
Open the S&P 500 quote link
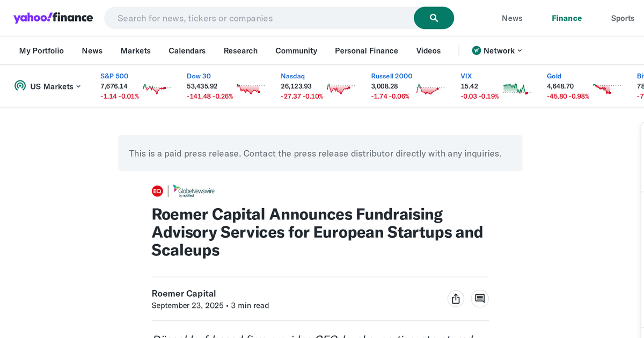(114, 76)
